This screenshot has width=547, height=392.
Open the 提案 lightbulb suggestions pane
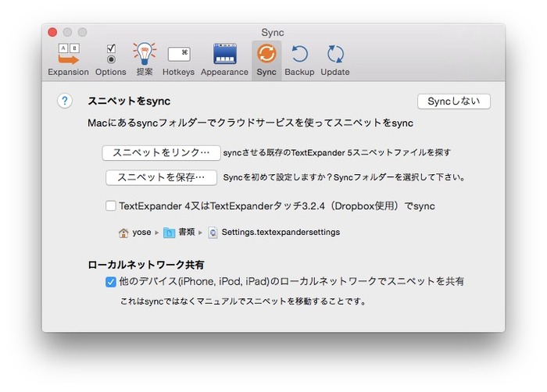click(145, 59)
